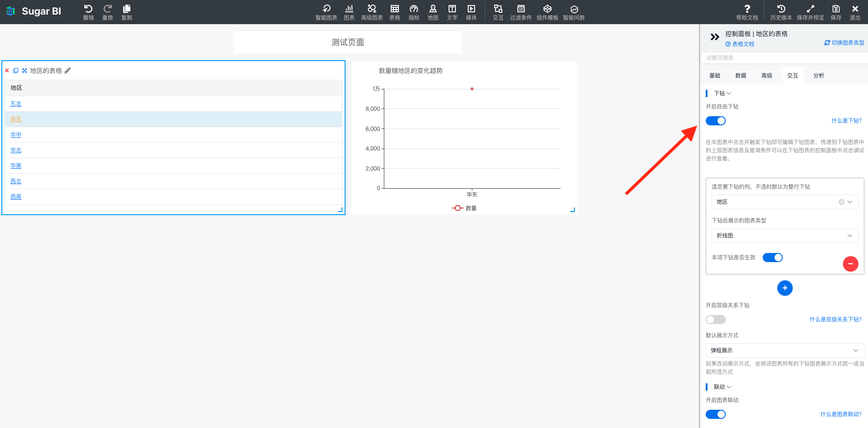Viewport: 868px width, 428px height.
Task: Click the 地区 table column header
Action: pyautogui.click(x=173, y=88)
